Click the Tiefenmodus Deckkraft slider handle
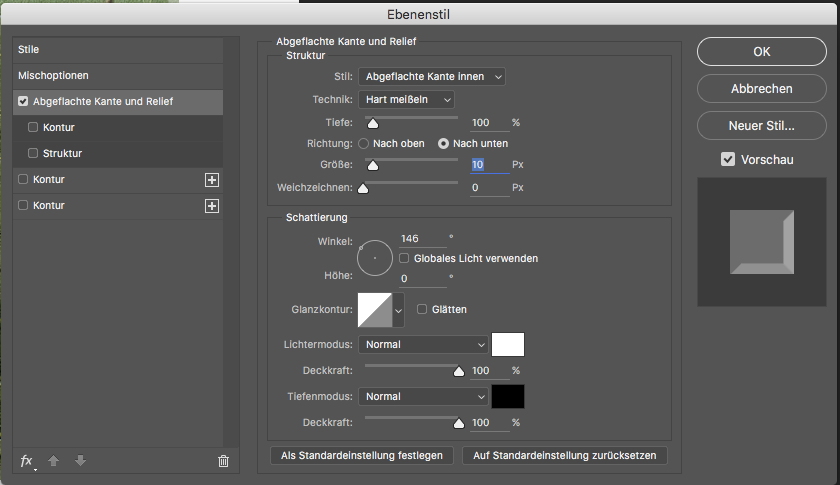The image size is (840, 485). point(459,423)
